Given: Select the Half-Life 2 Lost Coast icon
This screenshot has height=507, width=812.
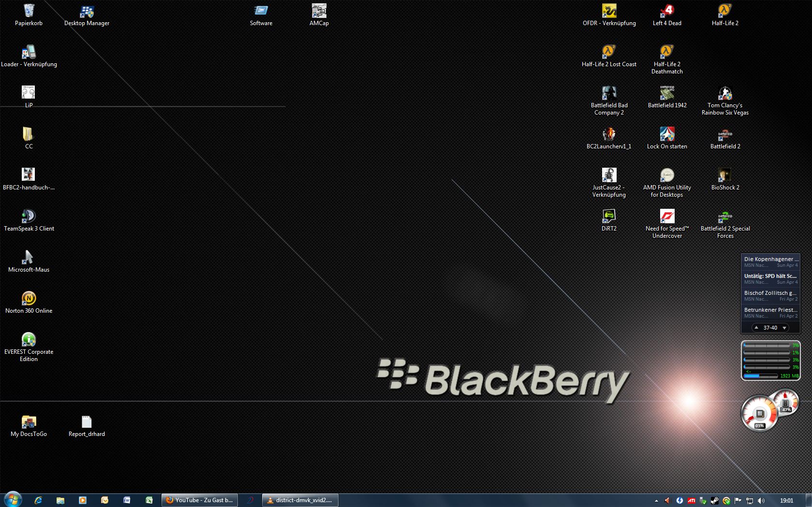Looking at the screenshot, I should (609, 56).
